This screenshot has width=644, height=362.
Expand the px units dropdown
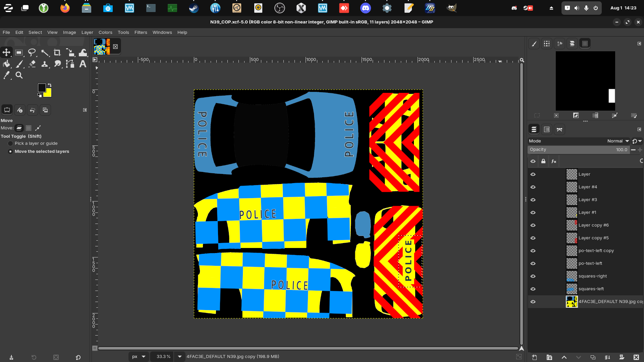pyautogui.click(x=144, y=357)
